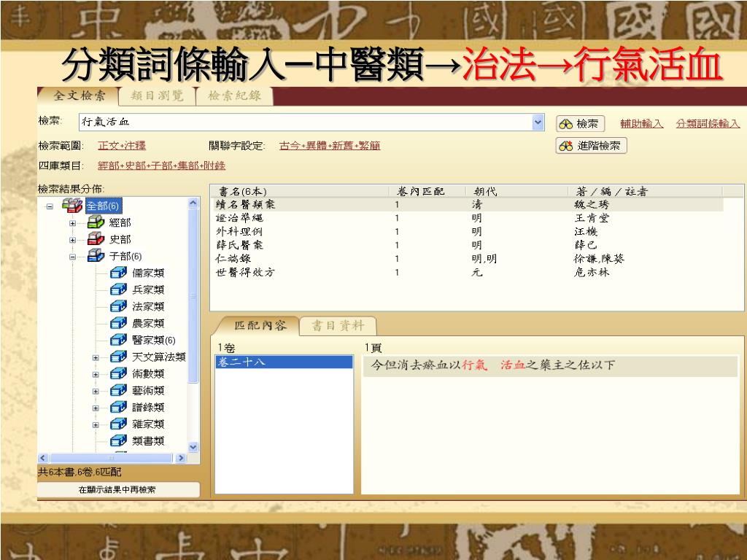Click the tree panel scroll-right arrow
Image resolution: width=747 pixels, height=560 pixels.
[181, 458]
